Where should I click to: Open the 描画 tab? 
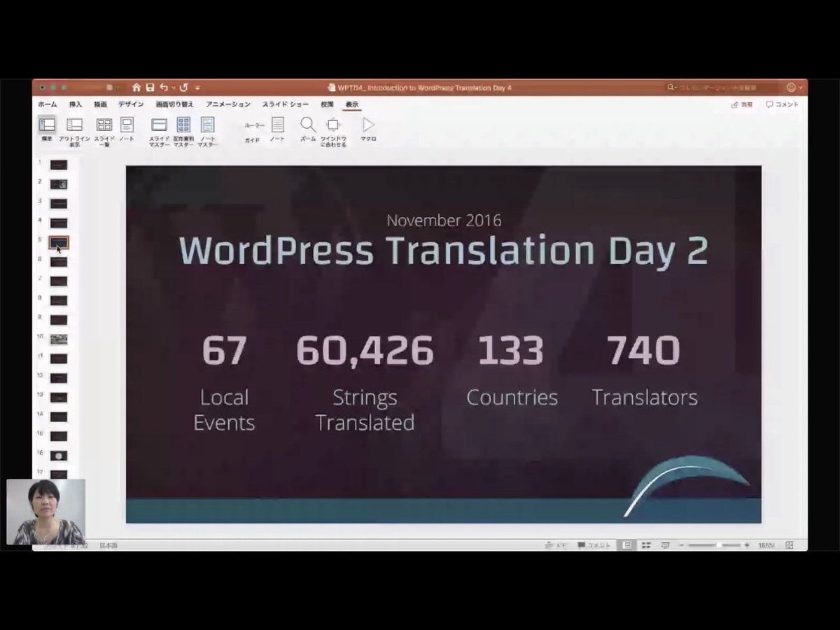(101, 104)
